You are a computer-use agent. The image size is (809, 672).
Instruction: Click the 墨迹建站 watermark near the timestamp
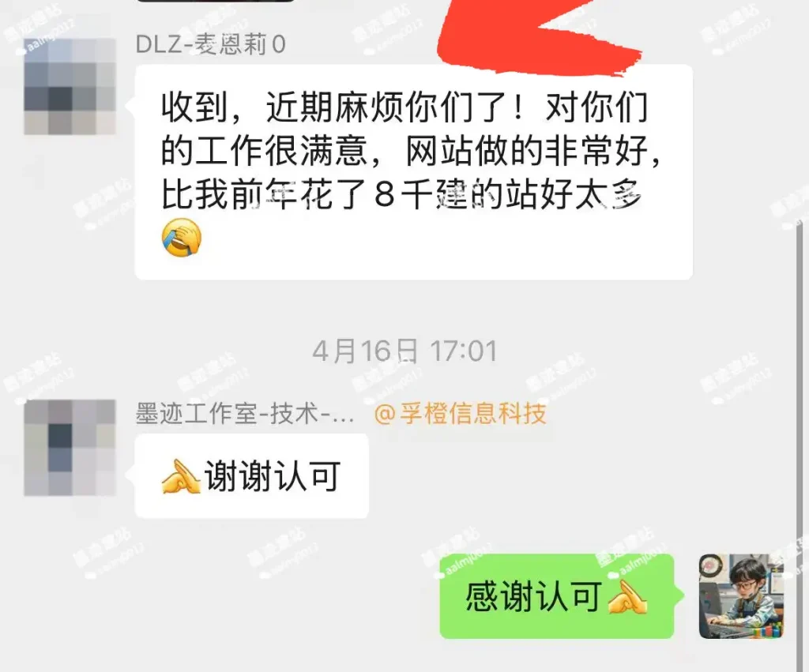click(386, 377)
